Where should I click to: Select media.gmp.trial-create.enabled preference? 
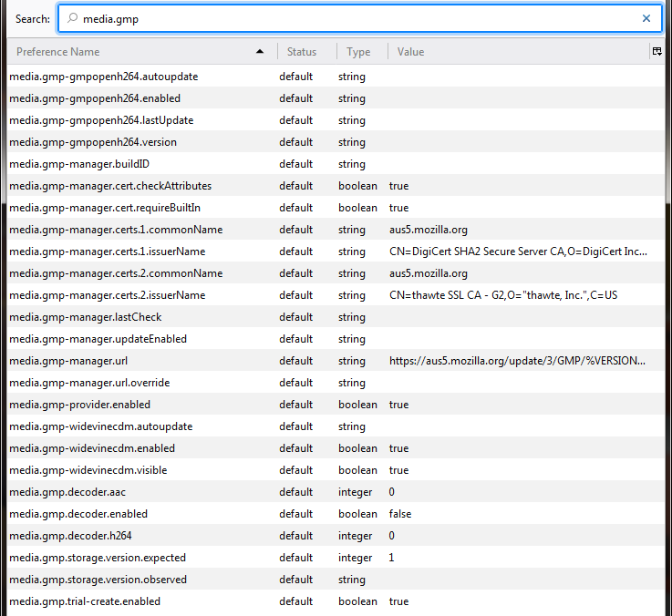pos(85,601)
